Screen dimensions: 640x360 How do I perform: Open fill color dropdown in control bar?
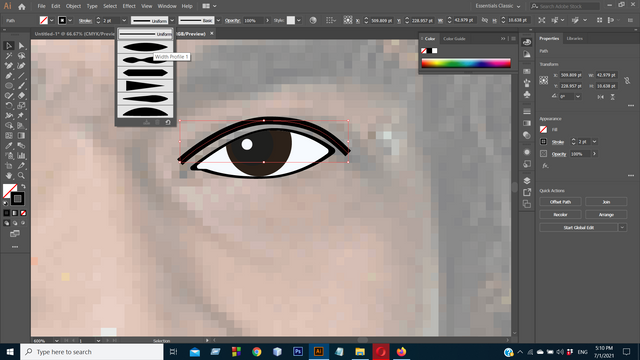pyautogui.click(x=51, y=20)
